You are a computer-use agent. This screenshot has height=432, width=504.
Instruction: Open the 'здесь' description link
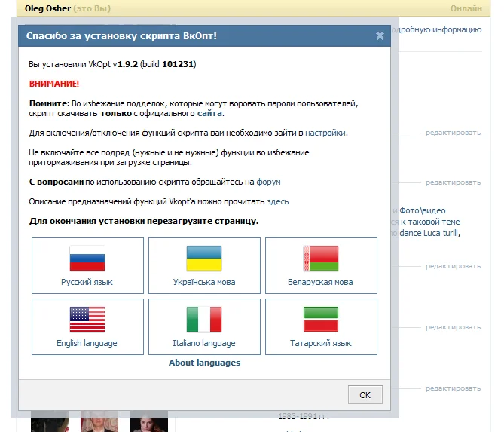click(x=278, y=202)
